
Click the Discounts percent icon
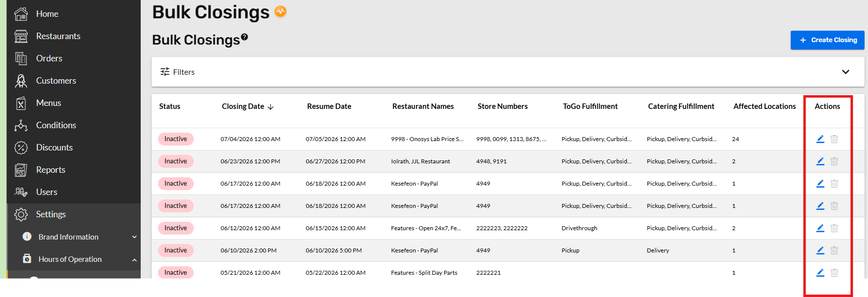[x=21, y=148]
